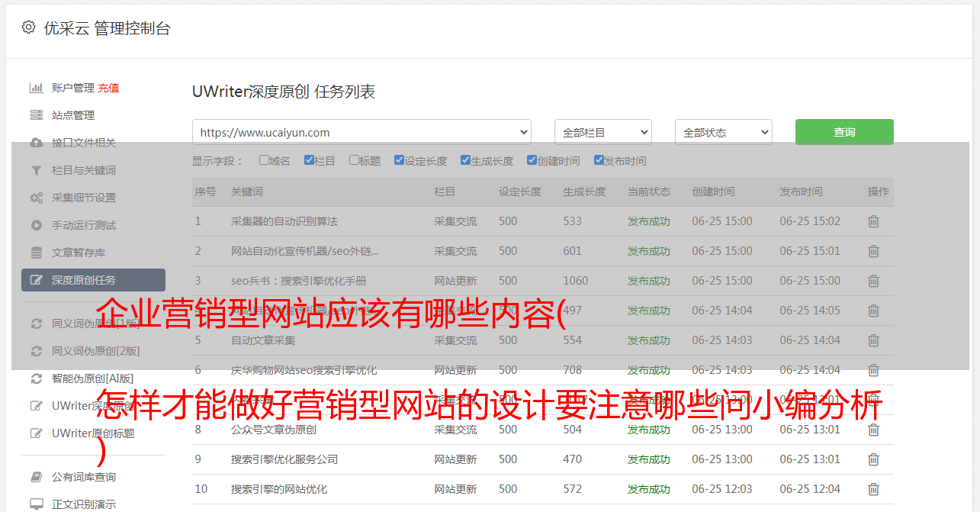This screenshot has height=512, width=980.
Task: Click 网站更新 category in row 9
Action: pos(455,459)
